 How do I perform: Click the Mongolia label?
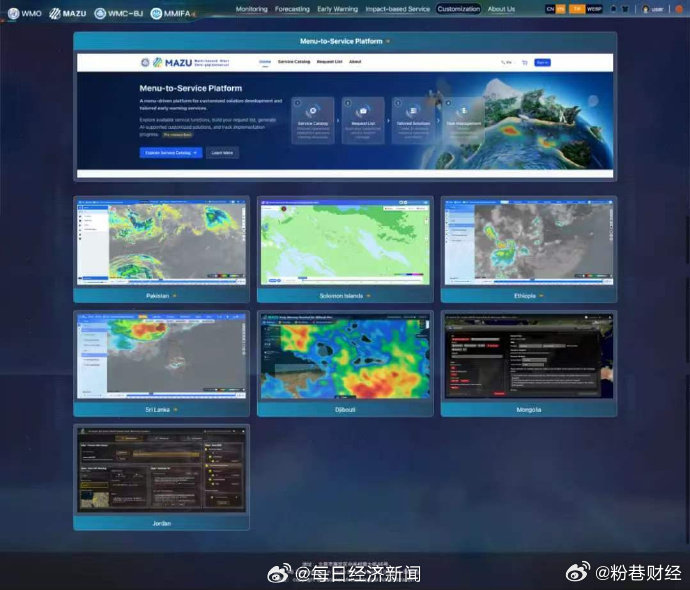pyautogui.click(x=529, y=410)
